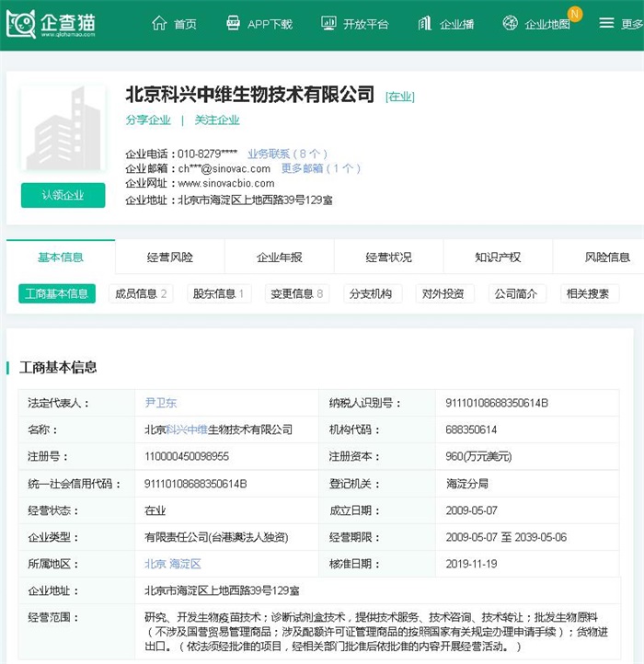
Task: Select the 公司简介 sub-tab
Action: pyautogui.click(x=517, y=293)
